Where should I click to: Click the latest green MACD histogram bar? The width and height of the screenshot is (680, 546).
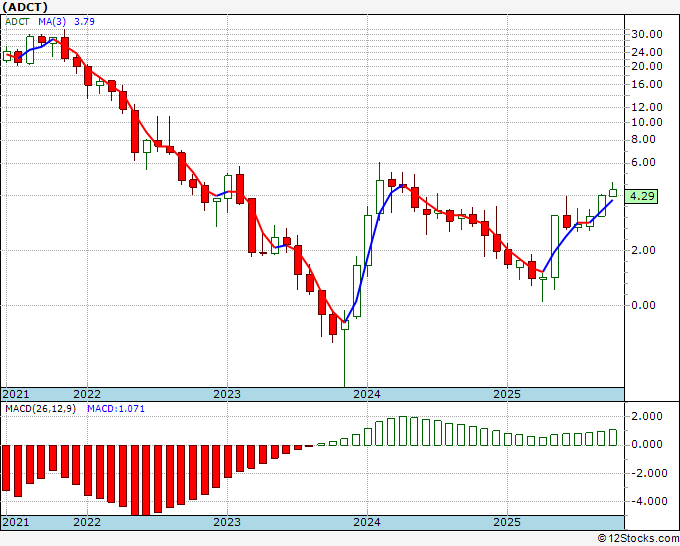click(613, 438)
